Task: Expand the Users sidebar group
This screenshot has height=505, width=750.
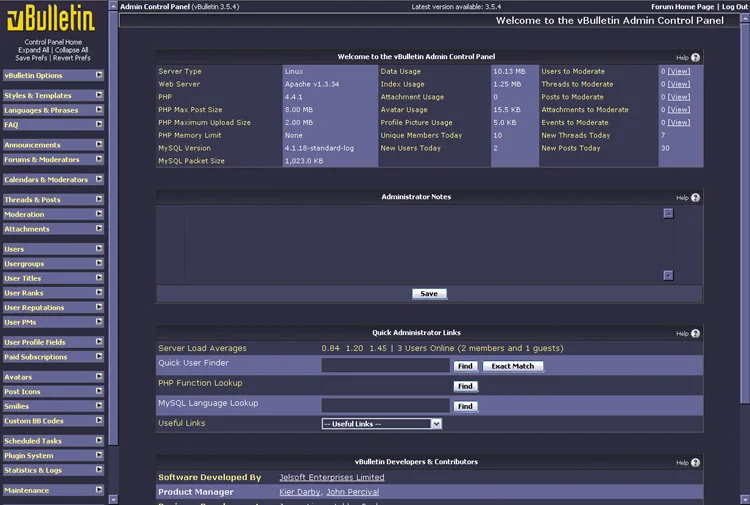Action: tap(99, 249)
